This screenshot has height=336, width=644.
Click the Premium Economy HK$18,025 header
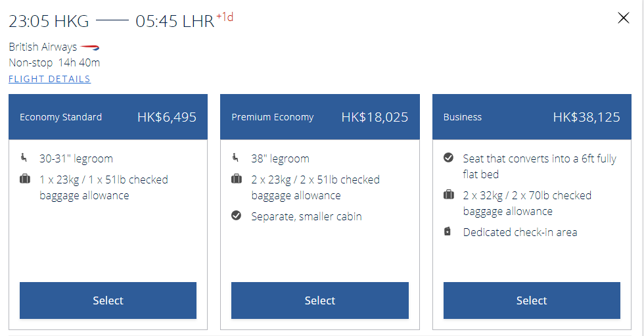[x=319, y=117]
